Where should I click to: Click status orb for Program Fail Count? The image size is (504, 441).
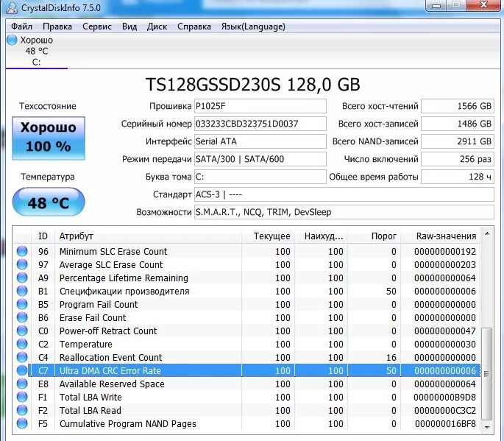pos(22,304)
